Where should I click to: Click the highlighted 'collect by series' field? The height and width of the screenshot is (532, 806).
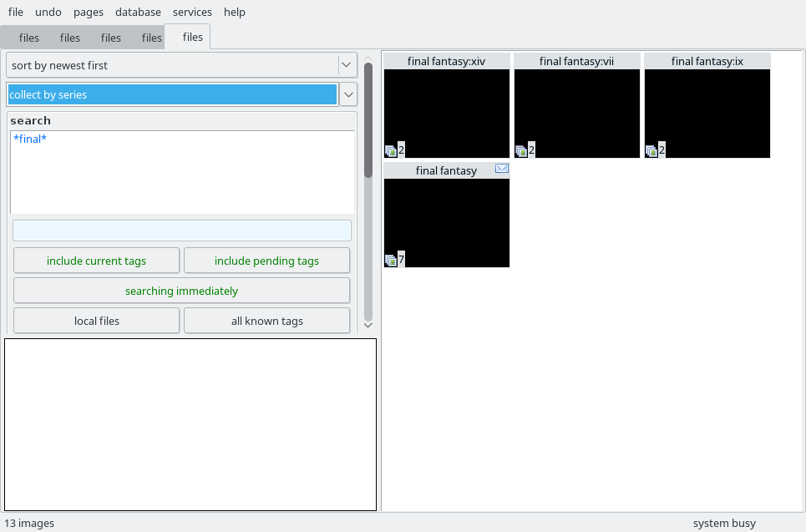pyautogui.click(x=173, y=94)
